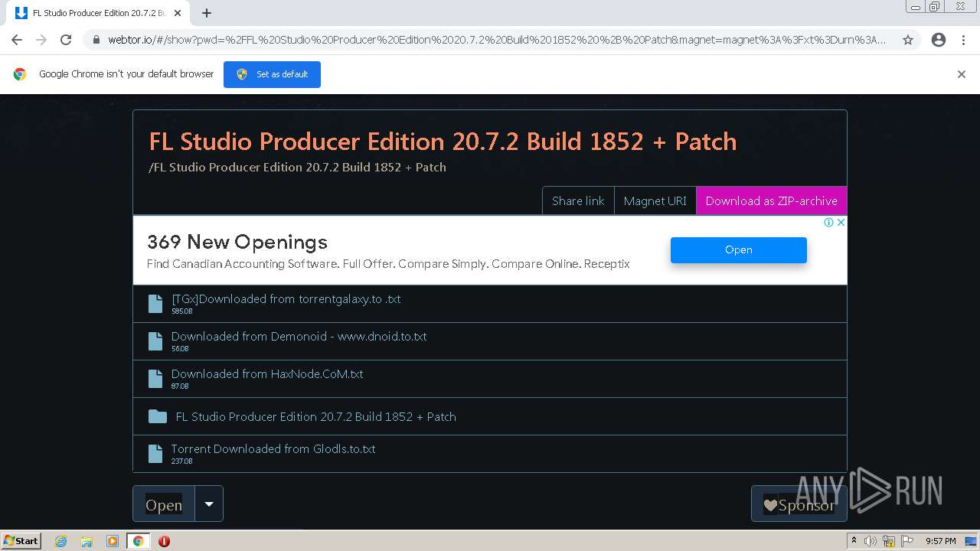Image resolution: width=980 pixels, height=551 pixels.
Task: View site lock information icon
Action: coord(96,40)
